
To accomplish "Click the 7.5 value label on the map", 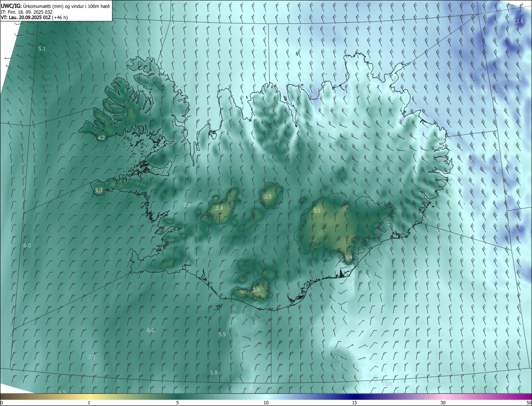I will (x=187, y=205).
